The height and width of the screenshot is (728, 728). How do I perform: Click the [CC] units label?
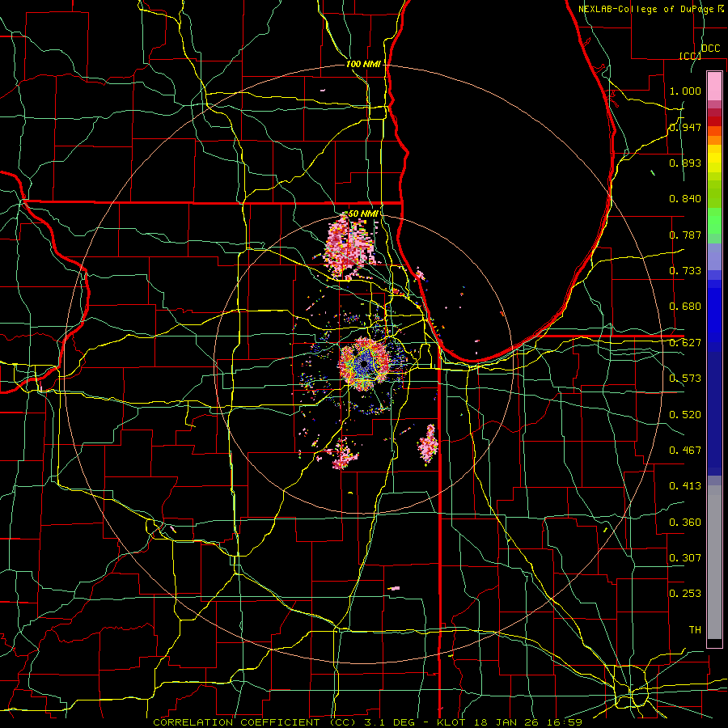click(x=690, y=56)
